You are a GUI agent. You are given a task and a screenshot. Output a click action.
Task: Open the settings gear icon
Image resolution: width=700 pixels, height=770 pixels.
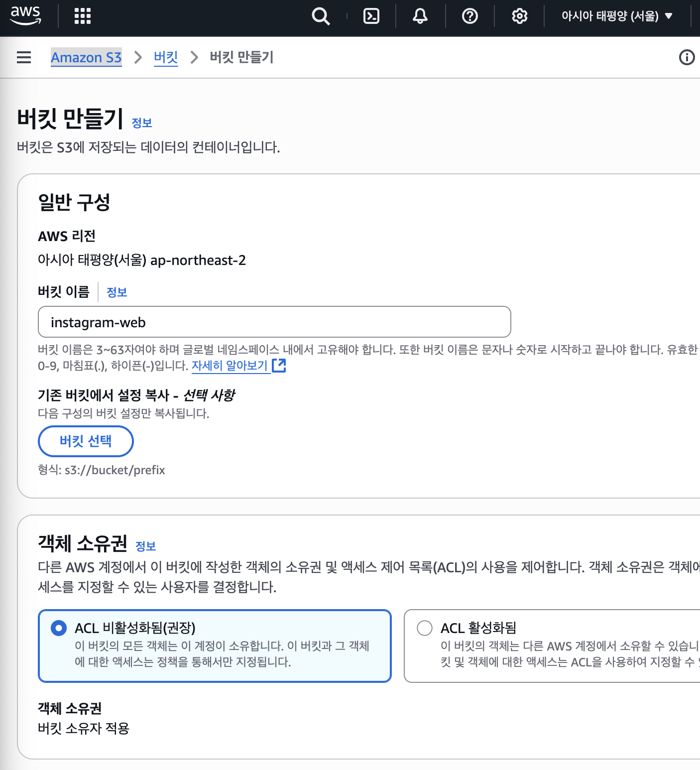click(520, 16)
